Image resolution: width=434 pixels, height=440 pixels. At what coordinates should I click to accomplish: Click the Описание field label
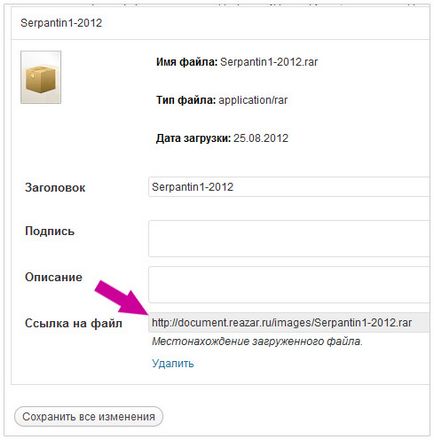pyautogui.click(x=53, y=277)
